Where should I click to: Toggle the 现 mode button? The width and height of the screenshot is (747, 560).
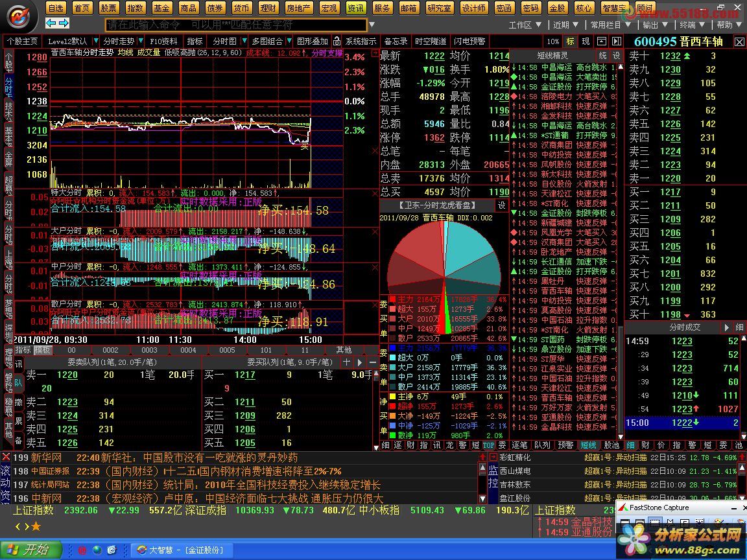coord(586,41)
